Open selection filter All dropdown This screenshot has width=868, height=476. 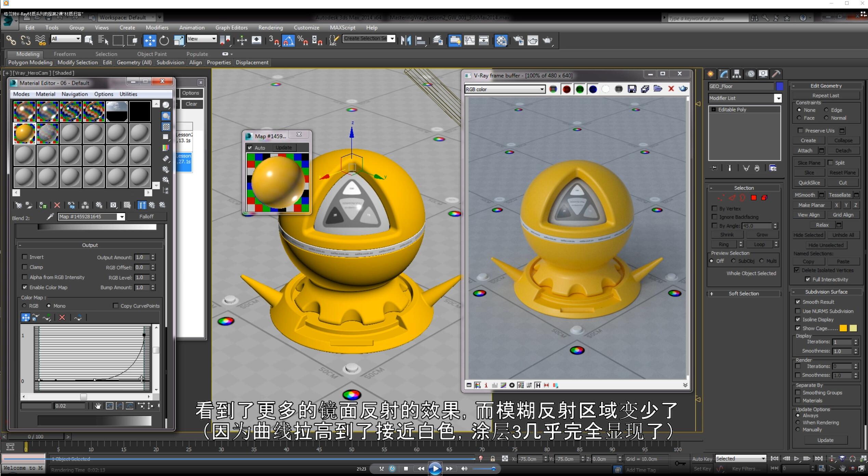[x=78, y=39]
